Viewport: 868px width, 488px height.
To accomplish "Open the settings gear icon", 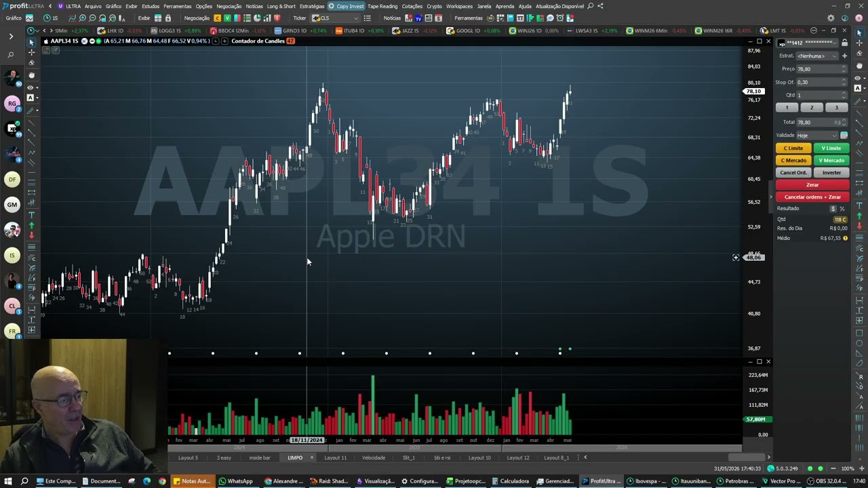I will 831,18.
